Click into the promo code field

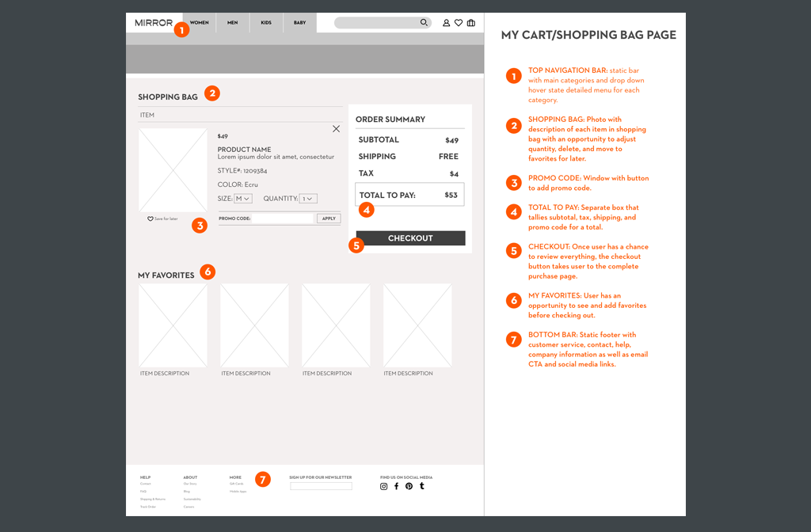[x=283, y=218]
